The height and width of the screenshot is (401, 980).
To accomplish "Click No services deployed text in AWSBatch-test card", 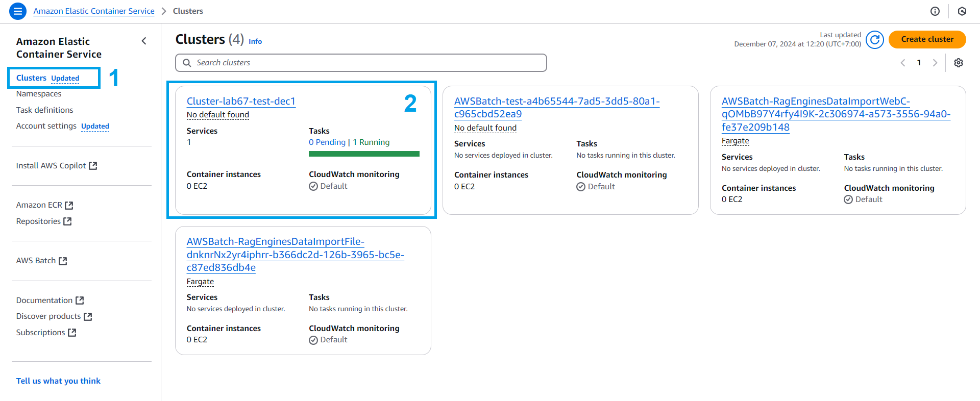I will (x=503, y=156).
